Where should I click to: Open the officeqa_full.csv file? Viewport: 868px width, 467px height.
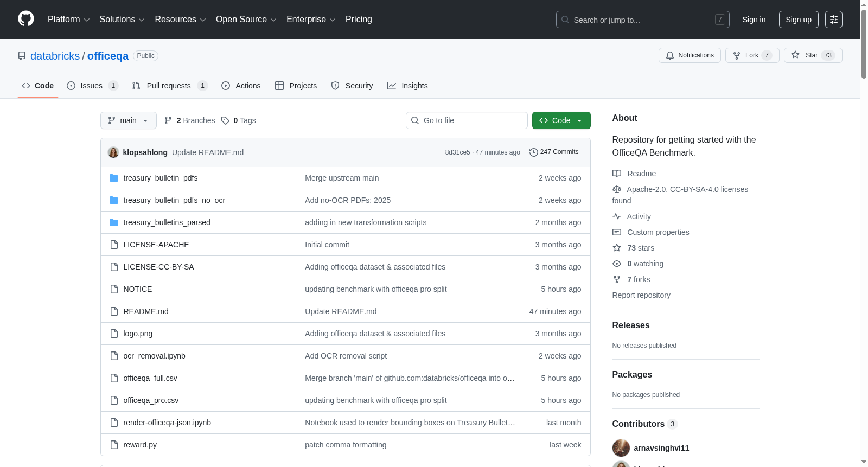(150, 378)
